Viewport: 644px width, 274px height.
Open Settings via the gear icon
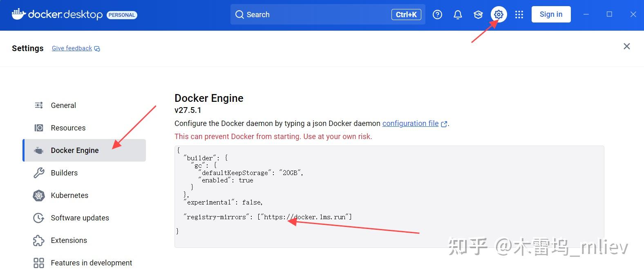(499, 15)
